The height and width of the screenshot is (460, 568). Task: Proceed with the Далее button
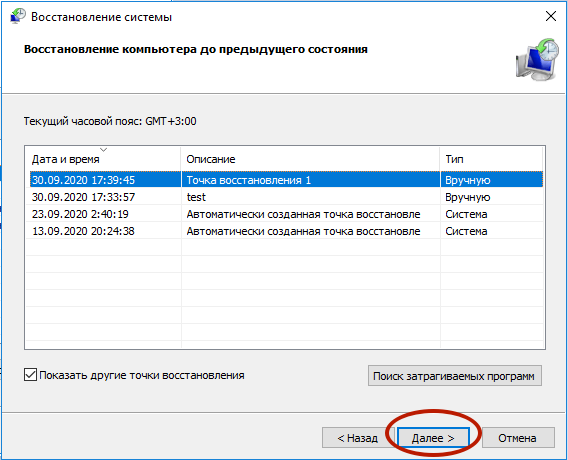click(x=433, y=438)
